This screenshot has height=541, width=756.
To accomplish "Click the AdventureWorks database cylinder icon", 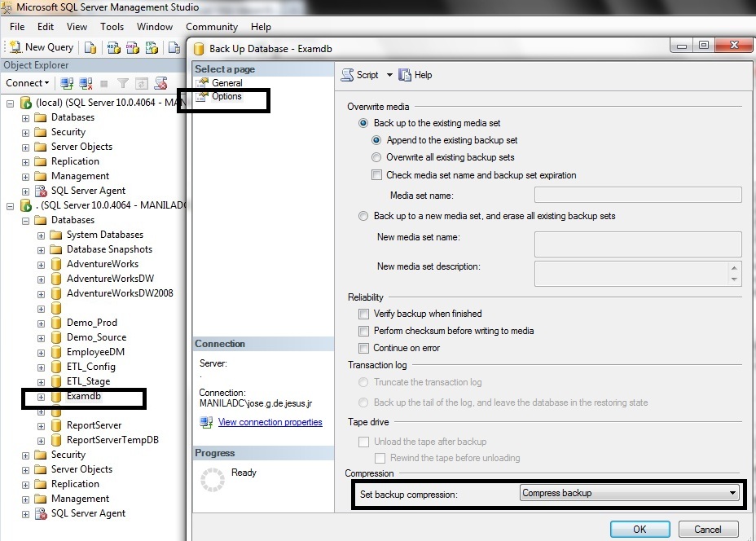I will coord(56,264).
